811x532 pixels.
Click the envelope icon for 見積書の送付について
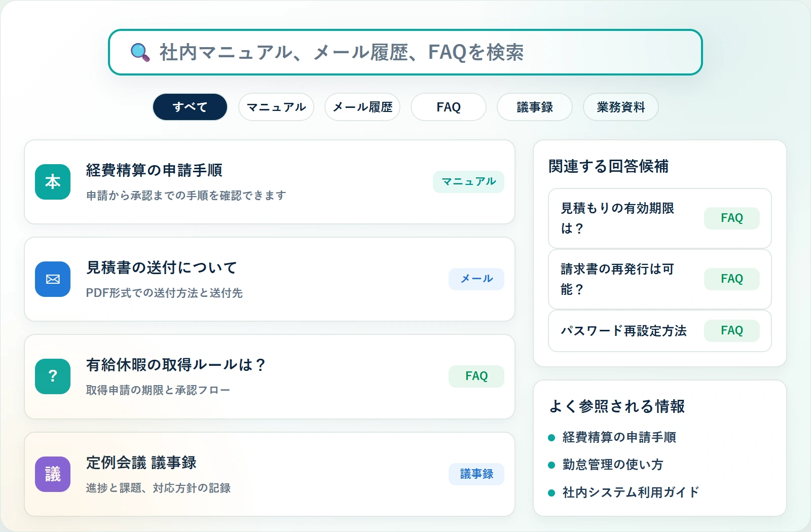[53, 279]
